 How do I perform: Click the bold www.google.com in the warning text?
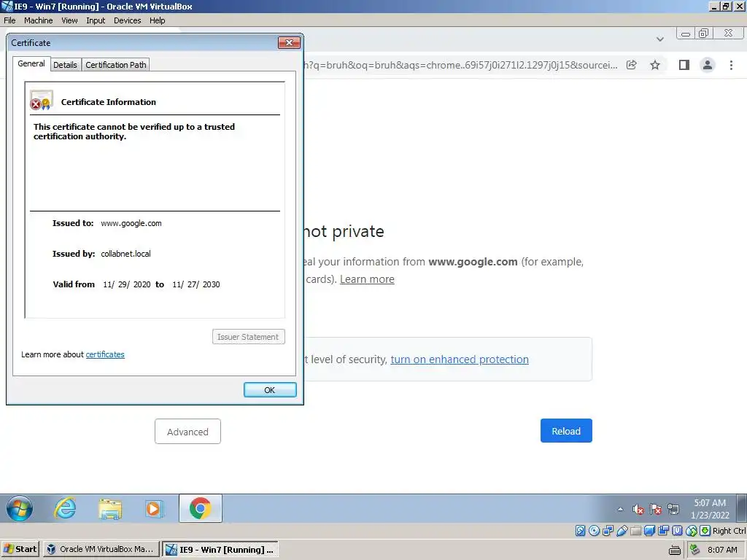click(x=473, y=262)
